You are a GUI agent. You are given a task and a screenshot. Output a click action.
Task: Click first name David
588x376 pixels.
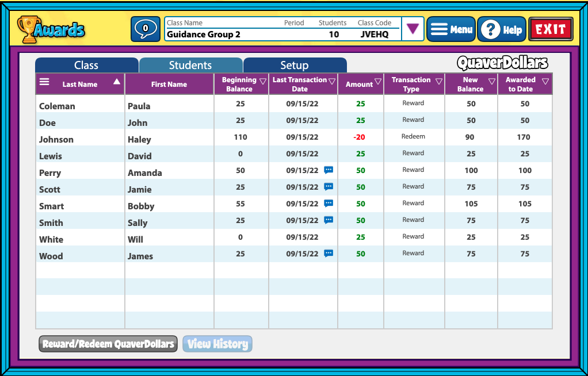(x=139, y=156)
